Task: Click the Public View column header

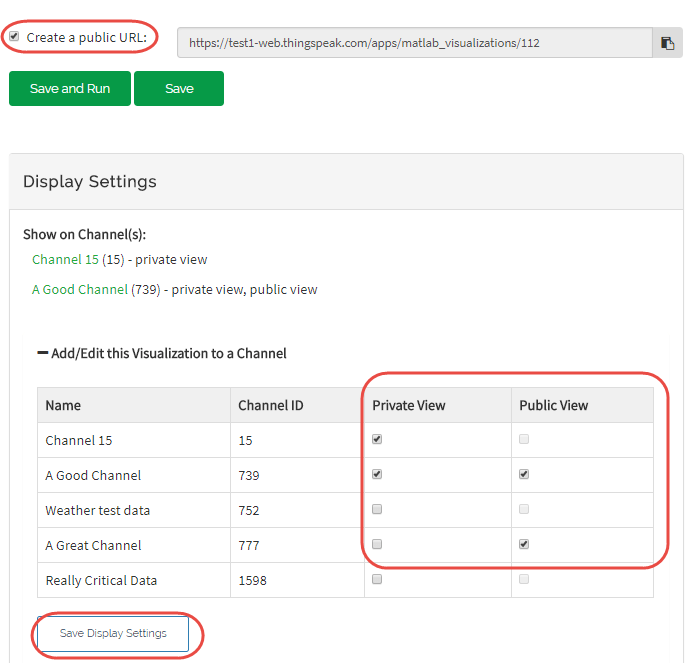Action: click(x=554, y=406)
